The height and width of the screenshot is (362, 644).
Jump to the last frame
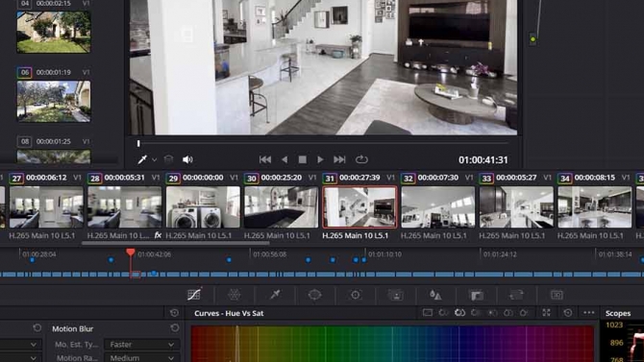[x=339, y=159]
